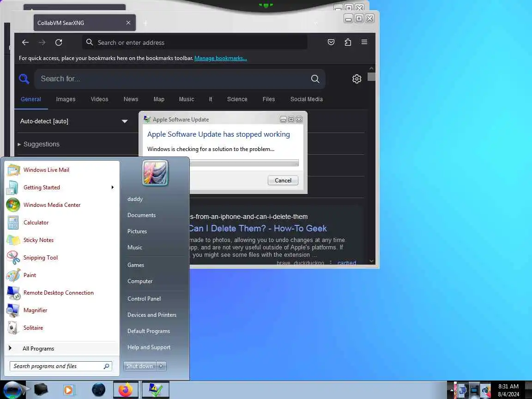Click the Apple Software Update taskbar icon
The width and height of the screenshot is (532, 399).
tap(155, 390)
